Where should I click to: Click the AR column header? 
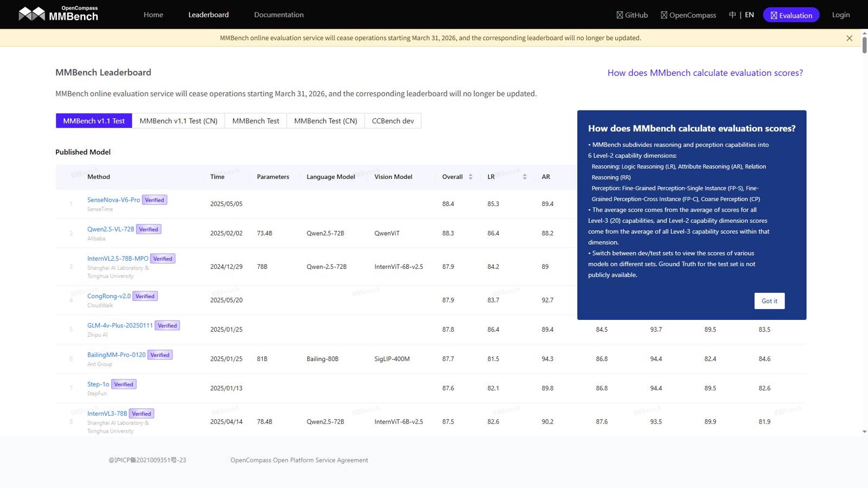click(546, 177)
